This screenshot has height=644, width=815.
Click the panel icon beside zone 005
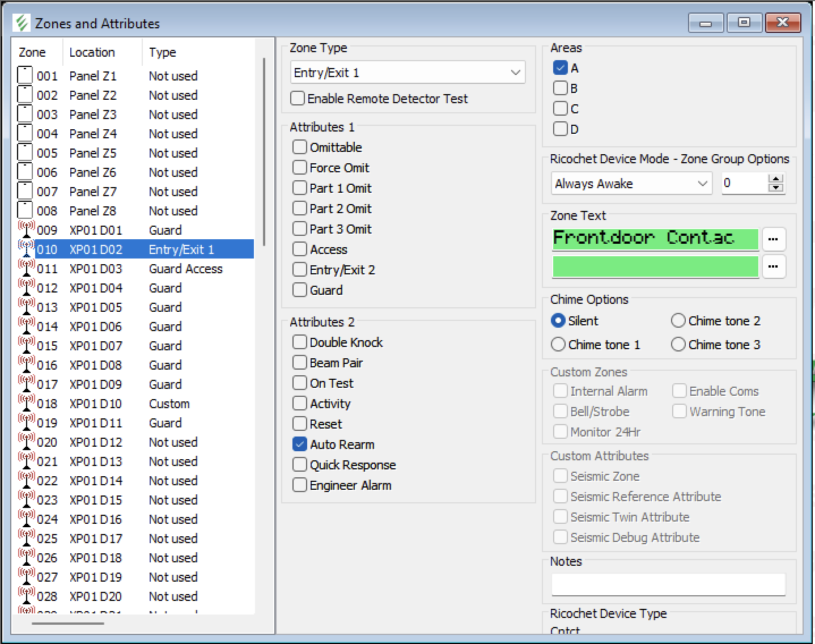25,152
